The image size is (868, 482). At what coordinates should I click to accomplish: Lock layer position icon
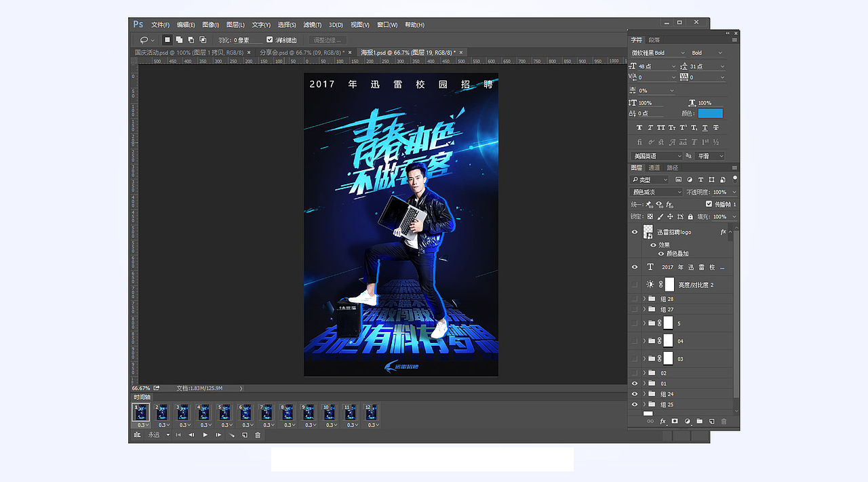[670, 217]
